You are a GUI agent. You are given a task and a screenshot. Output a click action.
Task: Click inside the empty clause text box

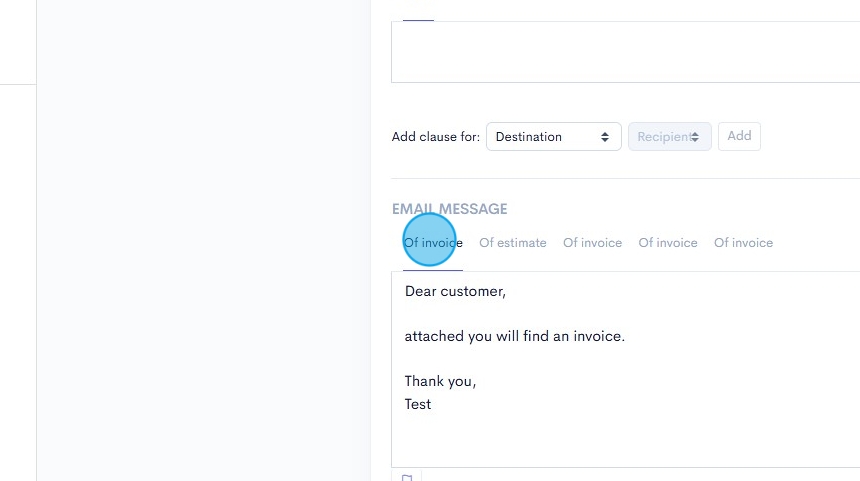[620, 52]
